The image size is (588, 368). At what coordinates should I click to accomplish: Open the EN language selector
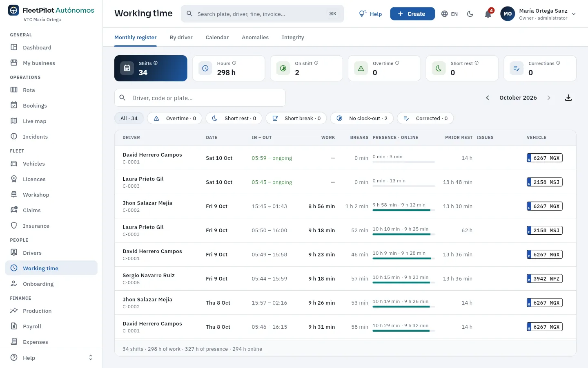(x=450, y=14)
